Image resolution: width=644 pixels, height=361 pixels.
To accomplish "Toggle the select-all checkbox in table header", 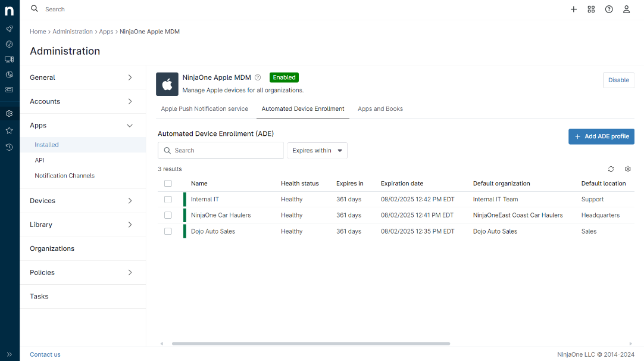I will (x=168, y=183).
